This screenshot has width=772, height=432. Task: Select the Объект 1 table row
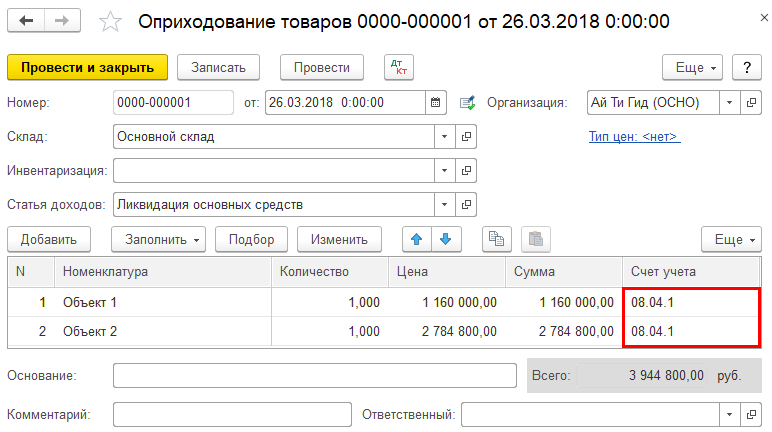[384, 302]
